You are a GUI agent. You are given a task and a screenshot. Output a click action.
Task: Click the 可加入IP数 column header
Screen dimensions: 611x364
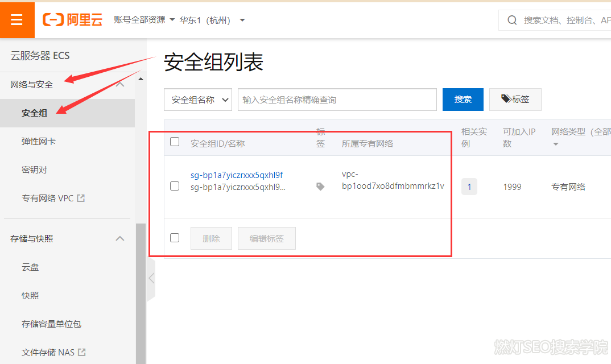pos(519,138)
